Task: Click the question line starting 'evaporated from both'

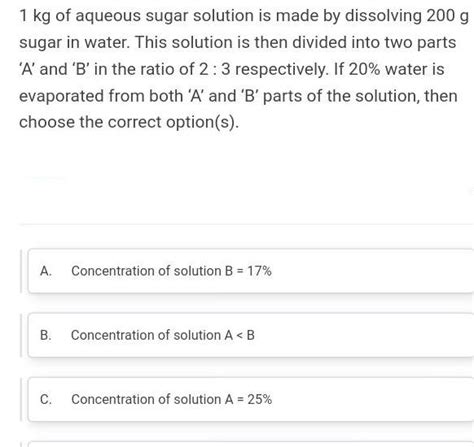Action: [x=238, y=96]
